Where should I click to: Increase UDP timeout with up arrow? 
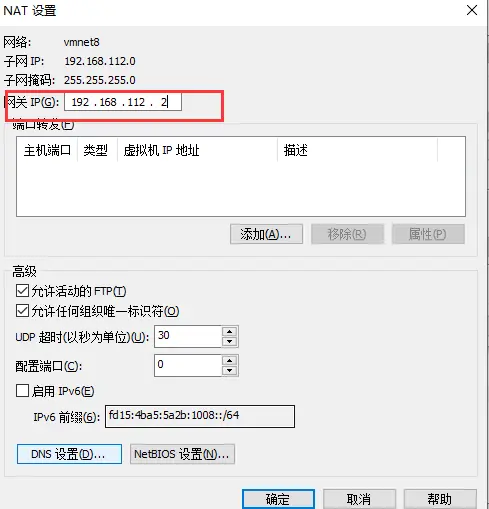coord(229,332)
